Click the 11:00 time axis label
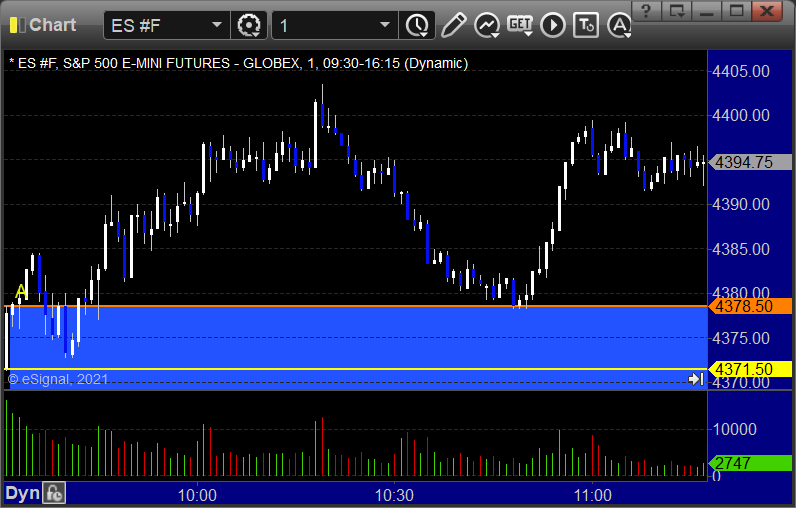The height and width of the screenshot is (508, 796). pos(592,495)
